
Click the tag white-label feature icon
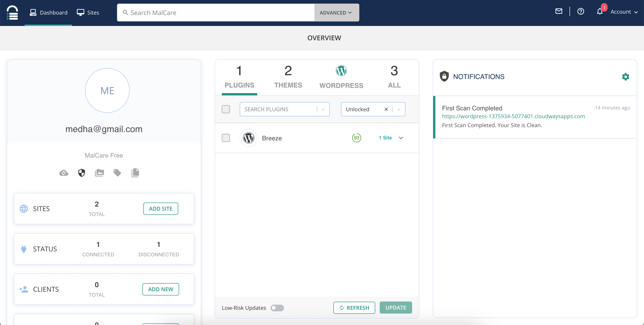click(x=117, y=173)
